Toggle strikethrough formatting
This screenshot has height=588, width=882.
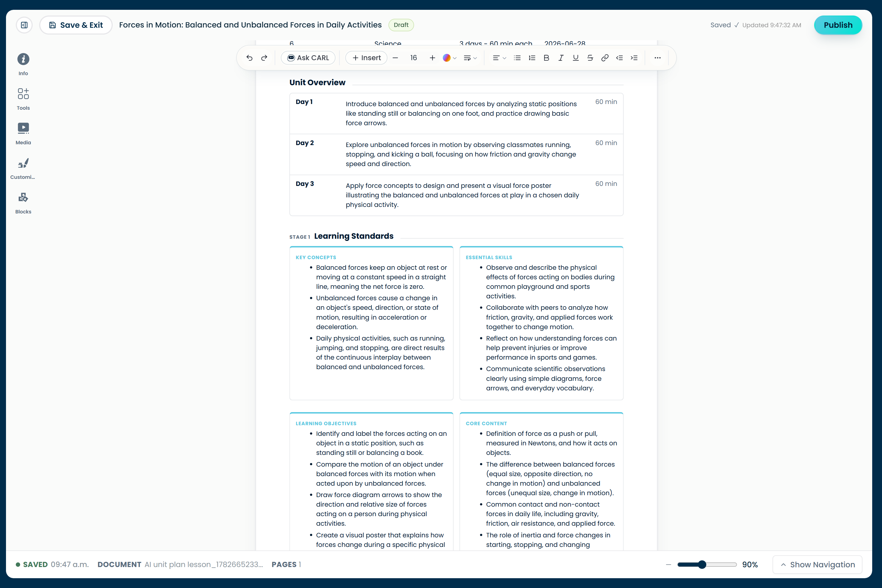[590, 58]
